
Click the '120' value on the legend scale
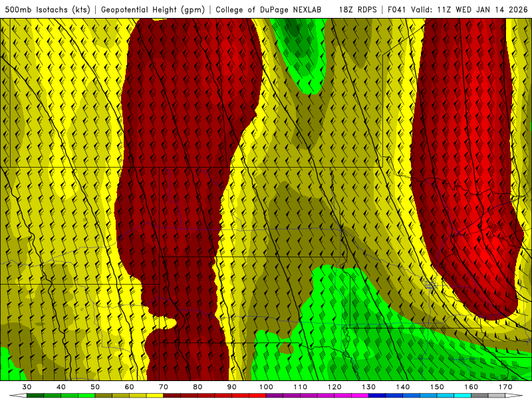334,387
